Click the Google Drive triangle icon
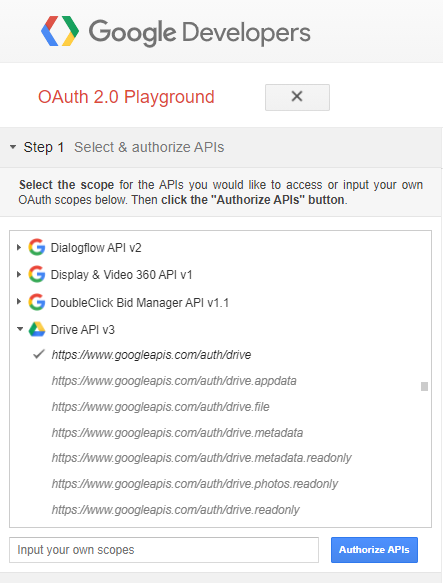This screenshot has width=443, height=583. coord(37,329)
